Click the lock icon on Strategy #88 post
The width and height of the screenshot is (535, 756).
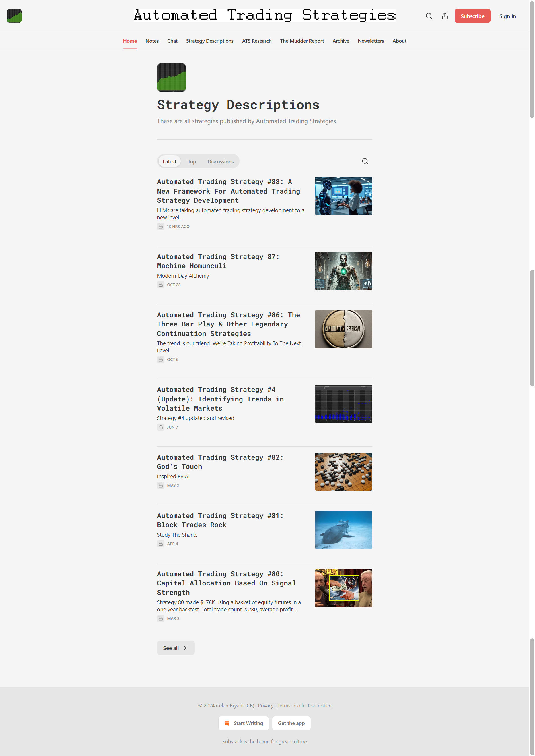pyautogui.click(x=160, y=227)
